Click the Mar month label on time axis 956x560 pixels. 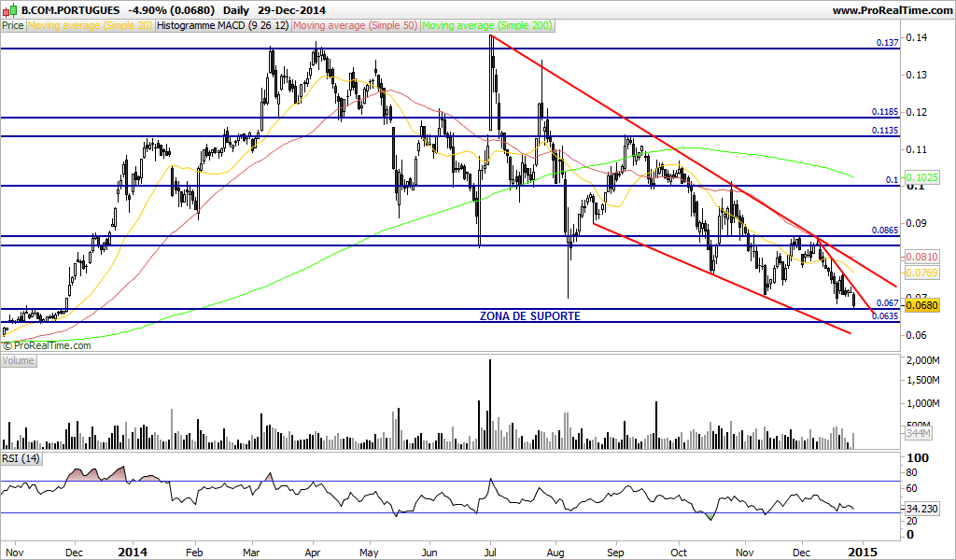click(252, 553)
